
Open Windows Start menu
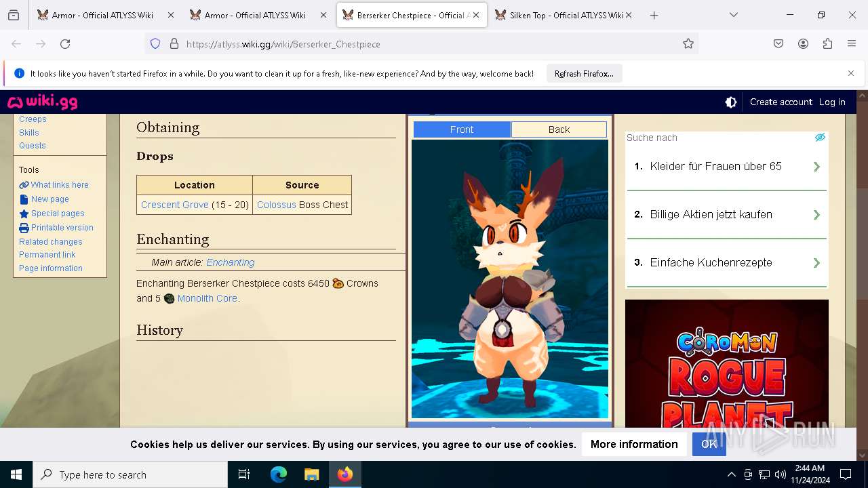pyautogui.click(x=16, y=474)
